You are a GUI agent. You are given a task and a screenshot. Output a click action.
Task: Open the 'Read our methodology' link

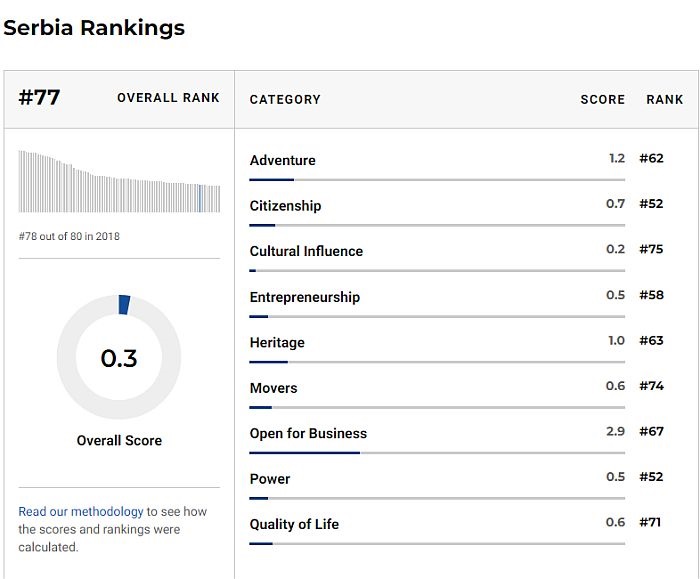80,511
